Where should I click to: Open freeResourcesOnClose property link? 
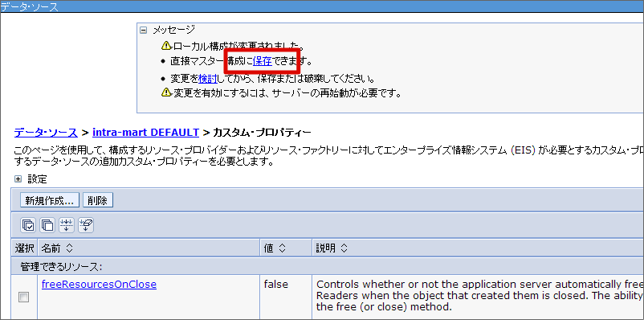pyautogui.click(x=99, y=284)
